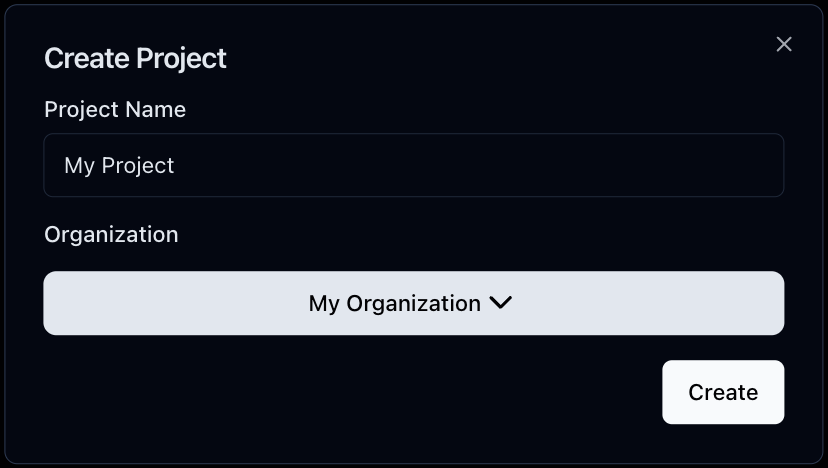Click the Organization field label

(111, 234)
